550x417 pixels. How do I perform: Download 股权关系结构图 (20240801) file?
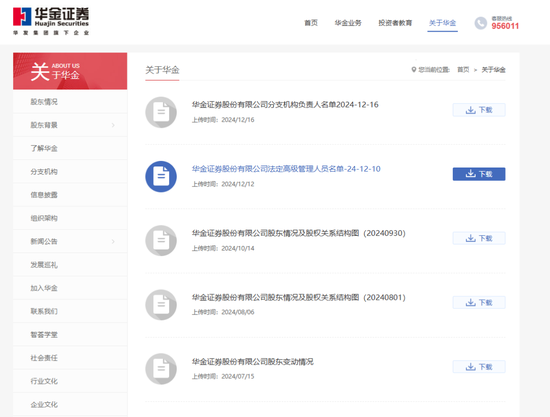(479, 302)
